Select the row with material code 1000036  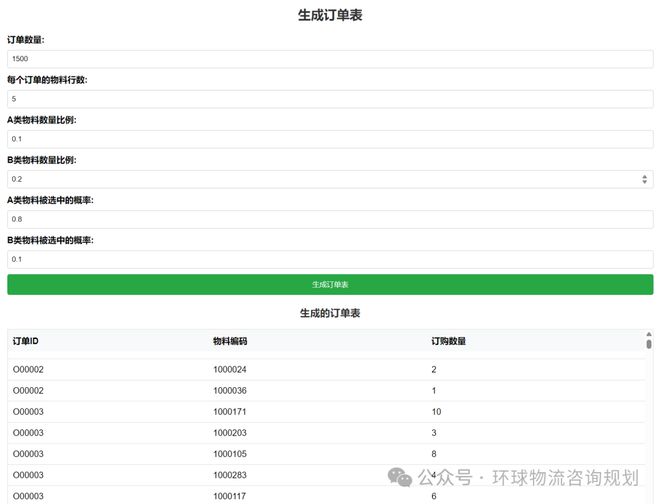point(230,391)
